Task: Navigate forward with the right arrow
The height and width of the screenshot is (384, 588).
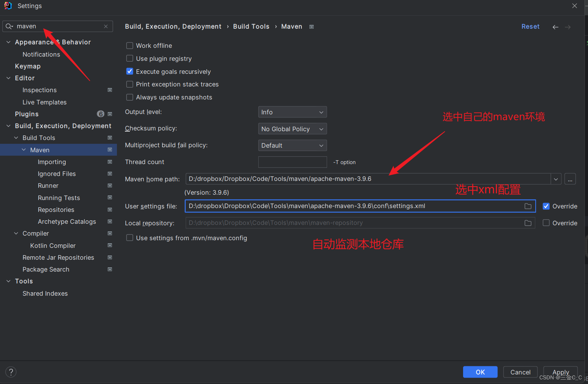Action: pos(568,27)
